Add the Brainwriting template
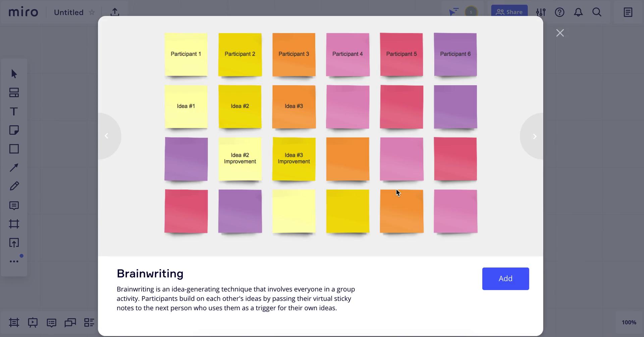The width and height of the screenshot is (644, 337). coord(505,279)
